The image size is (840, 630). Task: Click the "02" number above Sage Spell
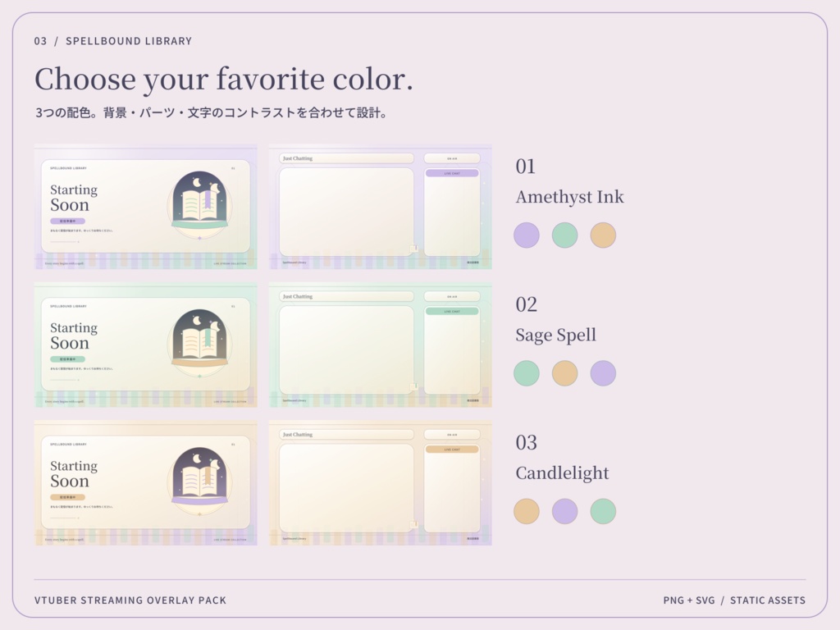[x=526, y=305]
